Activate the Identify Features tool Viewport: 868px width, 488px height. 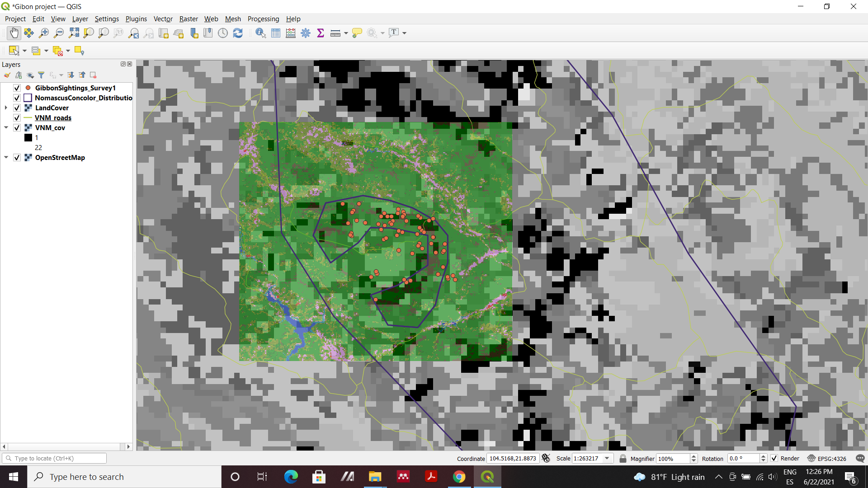[260, 33]
